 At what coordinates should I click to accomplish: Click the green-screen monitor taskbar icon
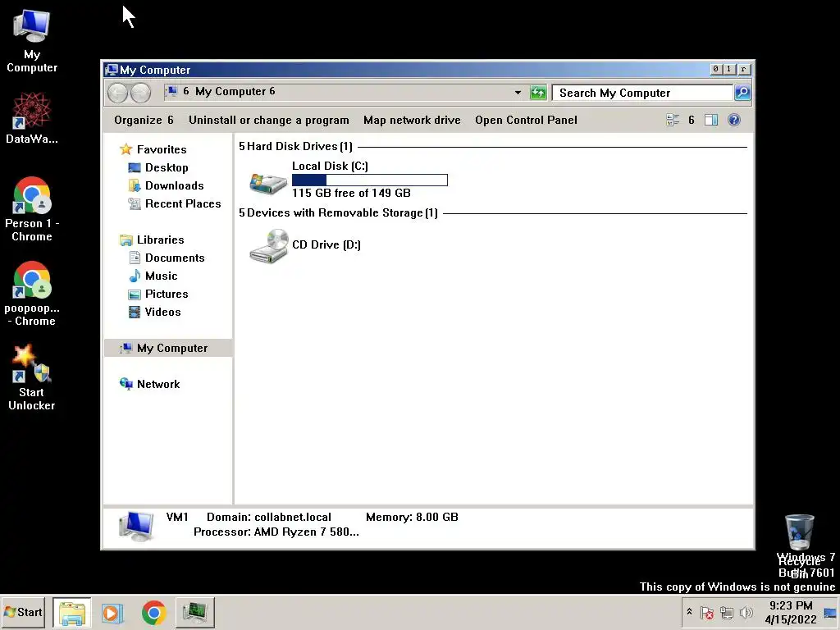(195, 612)
